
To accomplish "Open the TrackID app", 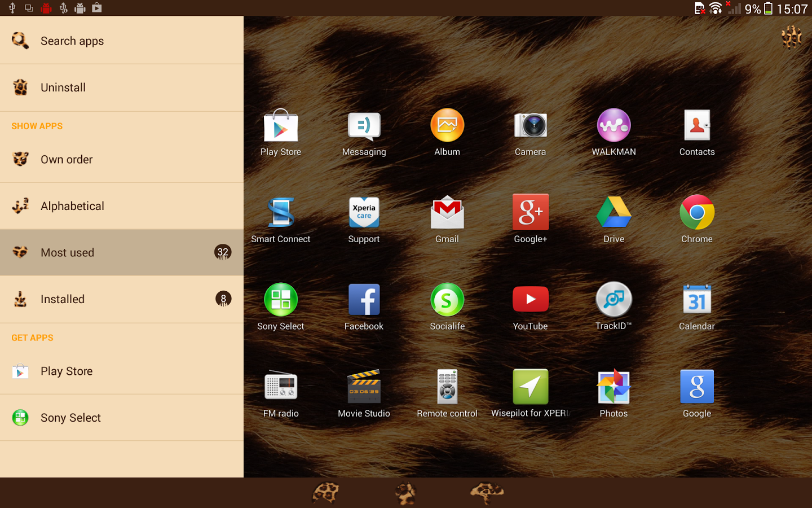I will tap(614, 307).
